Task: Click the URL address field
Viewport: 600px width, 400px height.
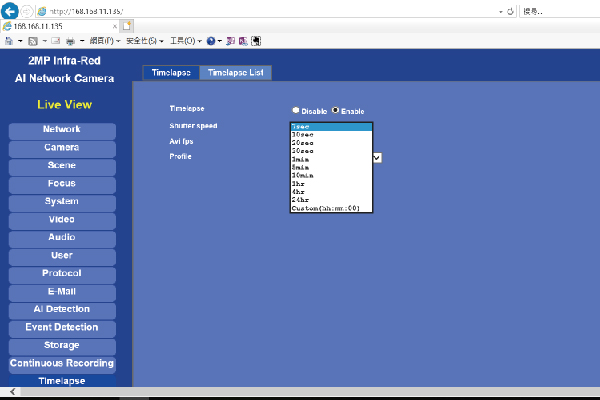Action: [268, 11]
